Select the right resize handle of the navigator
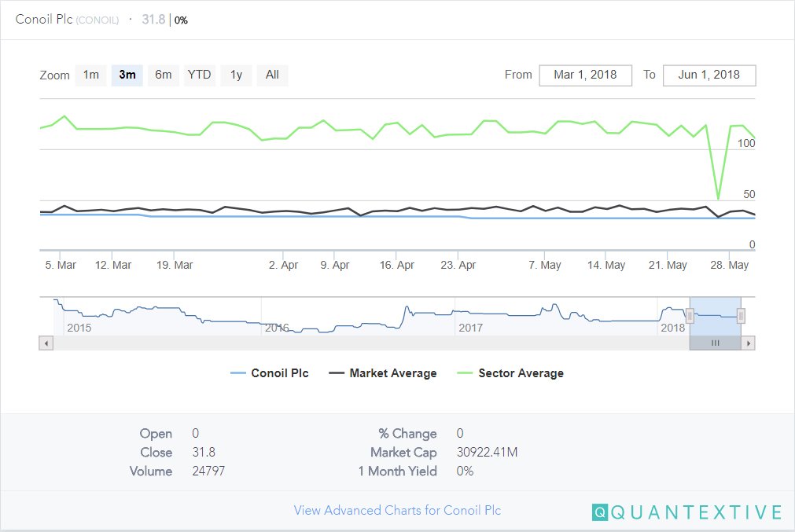Viewport: 795px width, 532px height. point(740,314)
